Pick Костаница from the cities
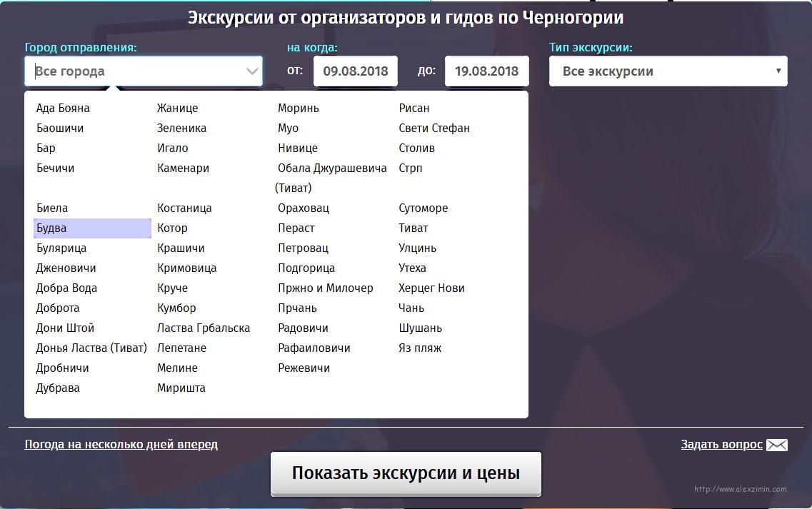The height and width of the screenshot is (509, 812). point(184,208)
